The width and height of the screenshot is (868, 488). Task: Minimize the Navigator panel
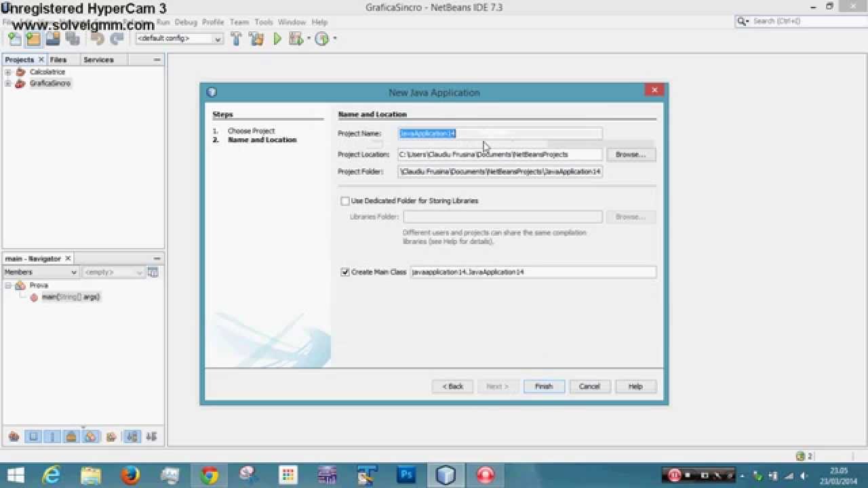[x=157, y=258]
